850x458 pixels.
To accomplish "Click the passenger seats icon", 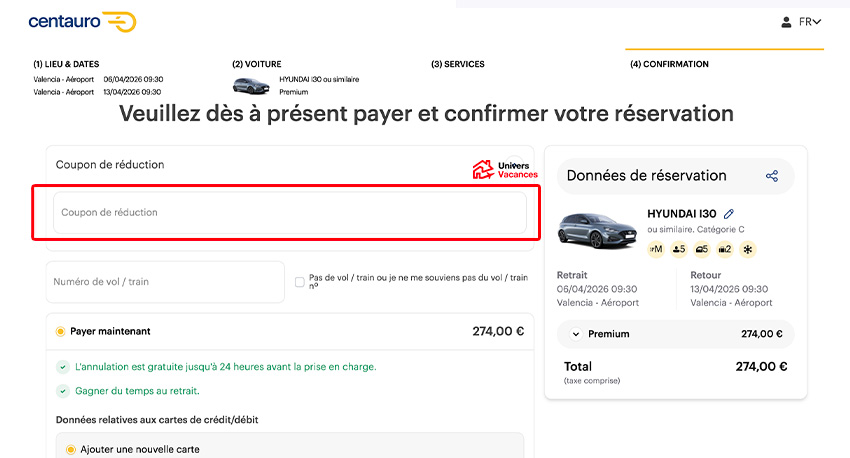I will click(x=679, y=249).
